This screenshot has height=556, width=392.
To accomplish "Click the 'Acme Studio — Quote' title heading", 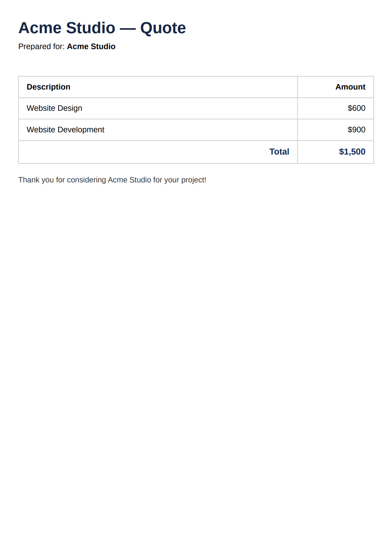I will (x=102, y=28).
